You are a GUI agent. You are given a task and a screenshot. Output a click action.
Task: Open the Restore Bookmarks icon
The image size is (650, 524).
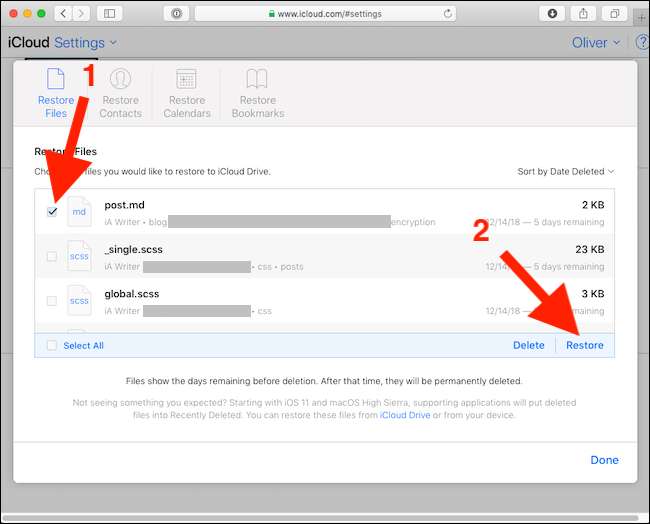point(257,79)
